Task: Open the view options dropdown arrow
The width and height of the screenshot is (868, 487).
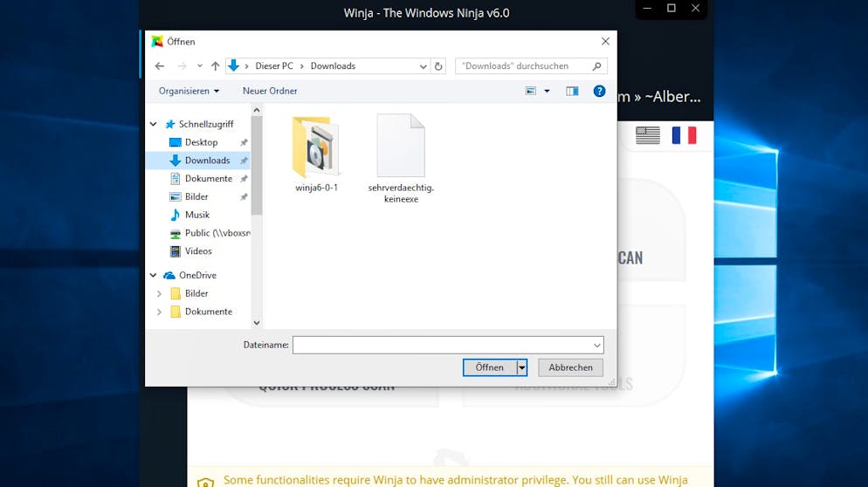Action: 547,91
